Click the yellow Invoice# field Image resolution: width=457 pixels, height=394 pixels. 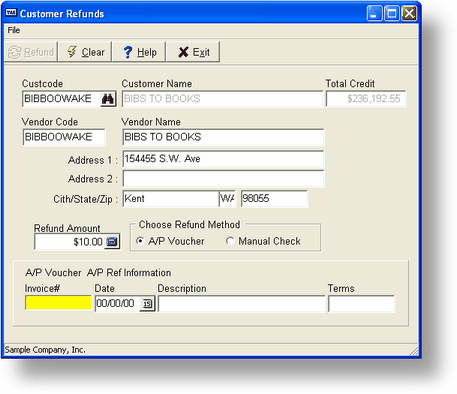pos(58,303)
